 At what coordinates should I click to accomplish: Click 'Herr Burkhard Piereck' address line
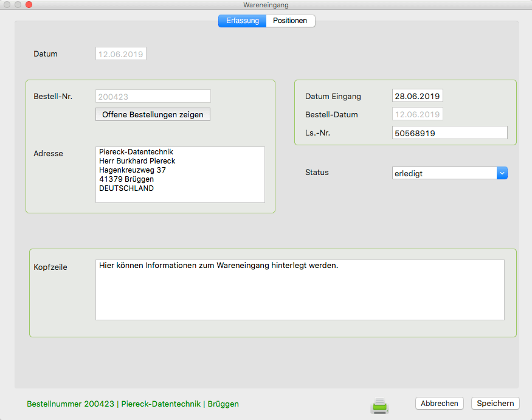coord(137,161)
